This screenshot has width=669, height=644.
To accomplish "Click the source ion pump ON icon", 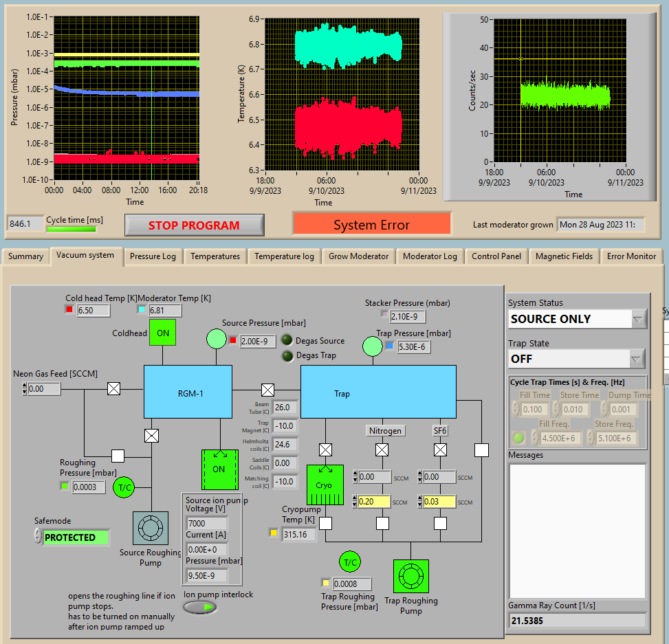I will coord(219,469).
